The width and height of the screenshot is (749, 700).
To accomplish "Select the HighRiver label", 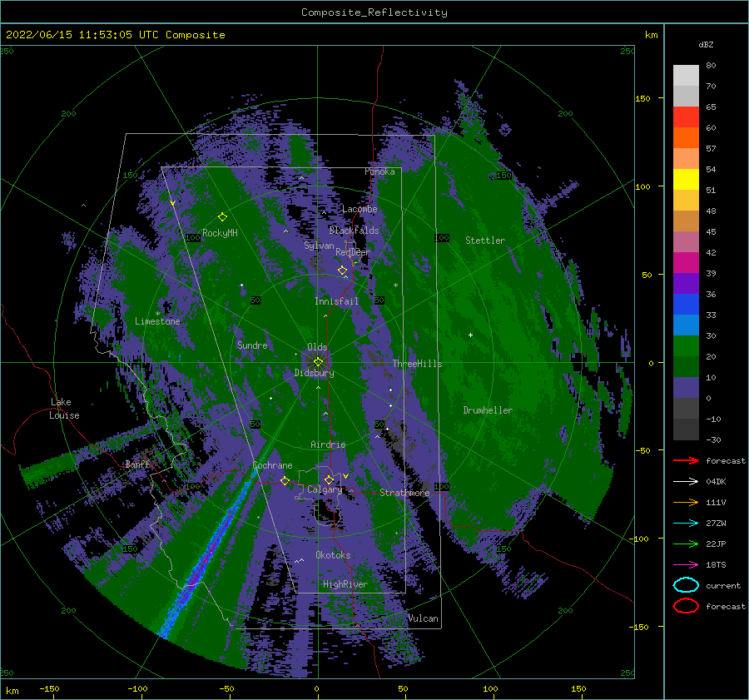I will [x=345, y=584].
